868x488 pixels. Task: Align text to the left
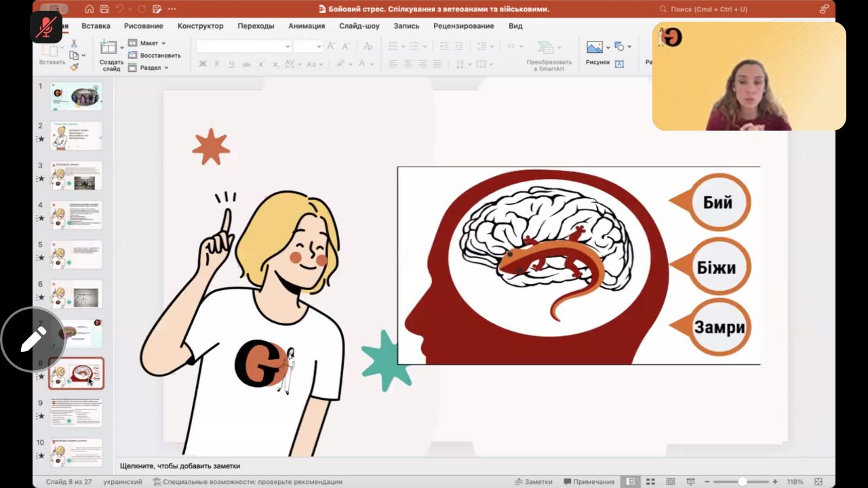393,64
